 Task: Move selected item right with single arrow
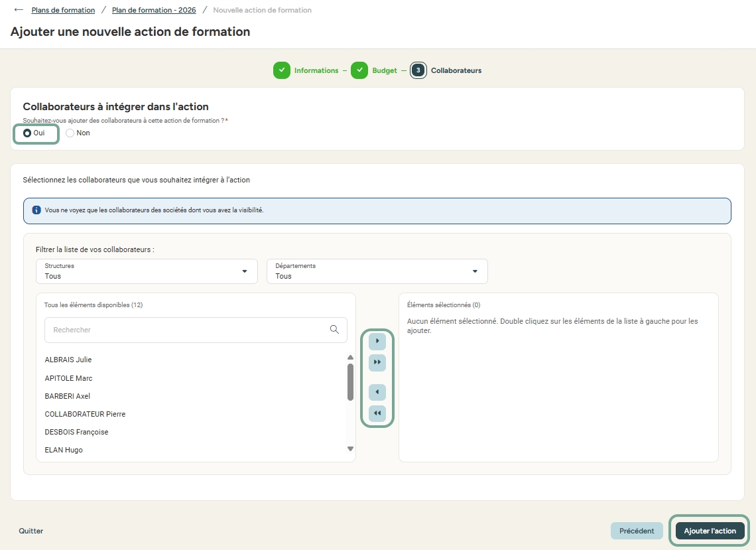point(377,341)
